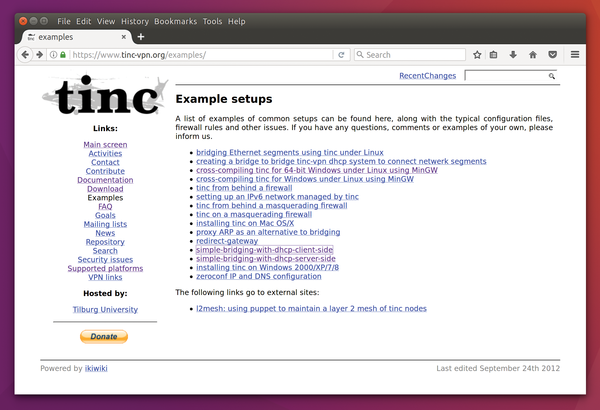Open the RecentChanges link

[427, 76]
